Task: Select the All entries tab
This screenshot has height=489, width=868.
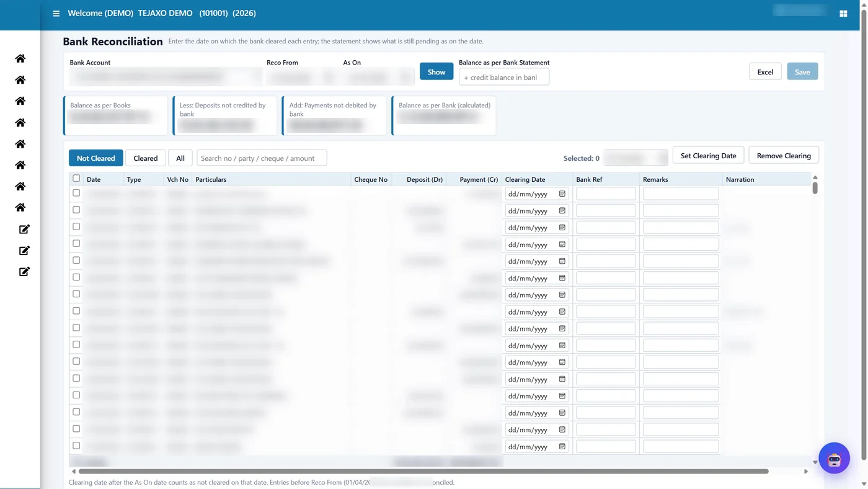Action: pyautogui.click(x=180, y=158)
